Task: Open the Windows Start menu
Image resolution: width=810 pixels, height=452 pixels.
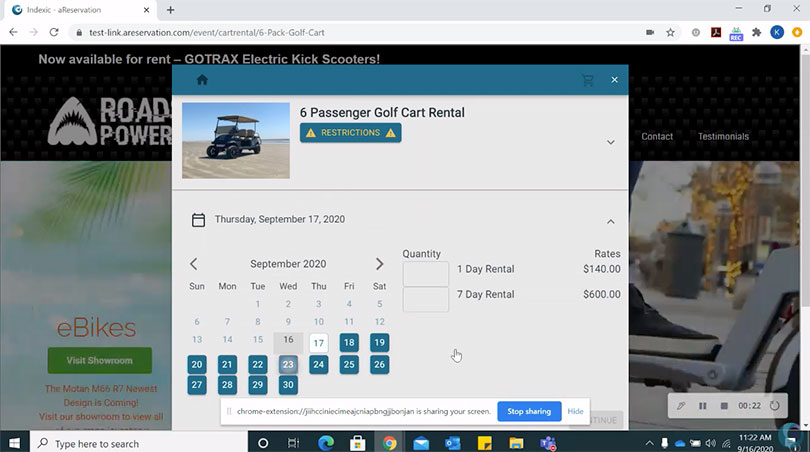Action: [x=14, y=443]
